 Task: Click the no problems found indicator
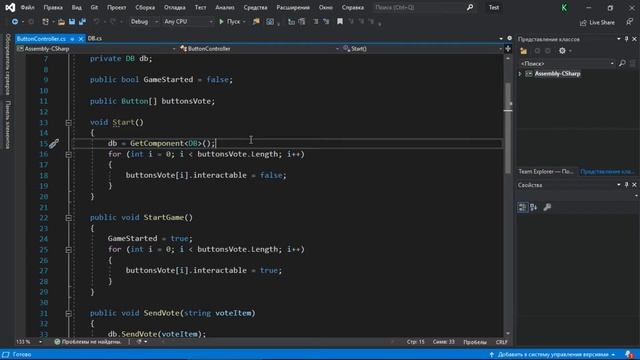(87, 342)
